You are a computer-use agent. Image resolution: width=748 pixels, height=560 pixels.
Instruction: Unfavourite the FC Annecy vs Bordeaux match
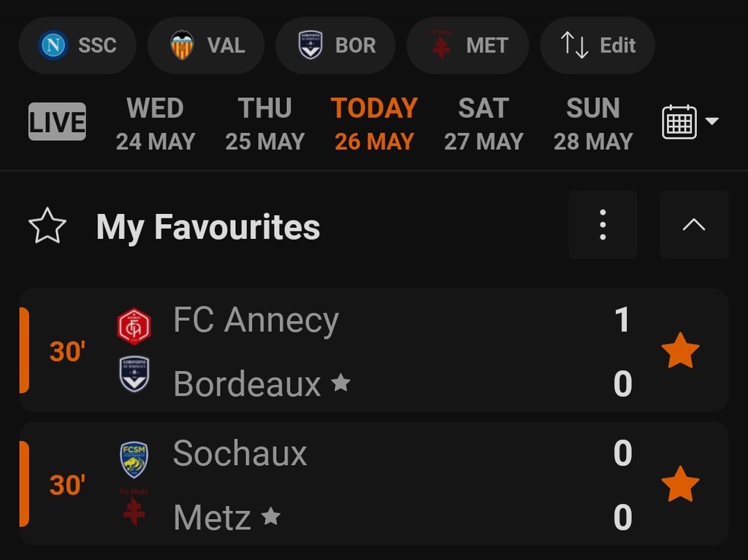point(680,351)
